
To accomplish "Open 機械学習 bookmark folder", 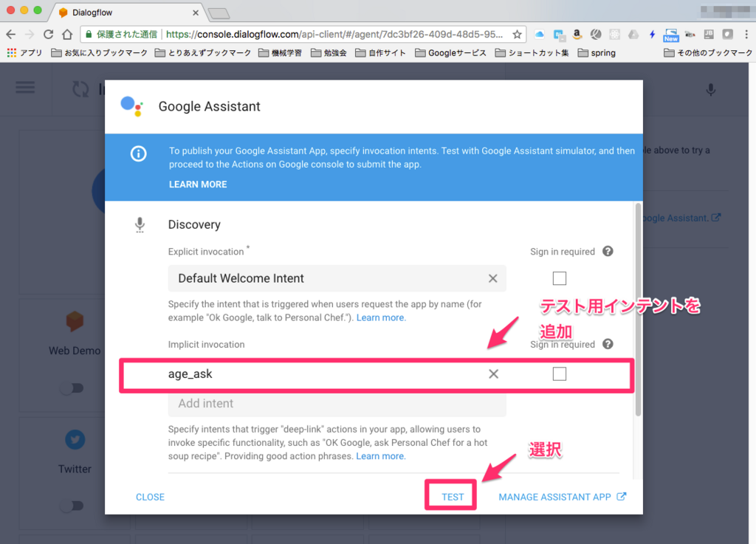I will 280,52.
